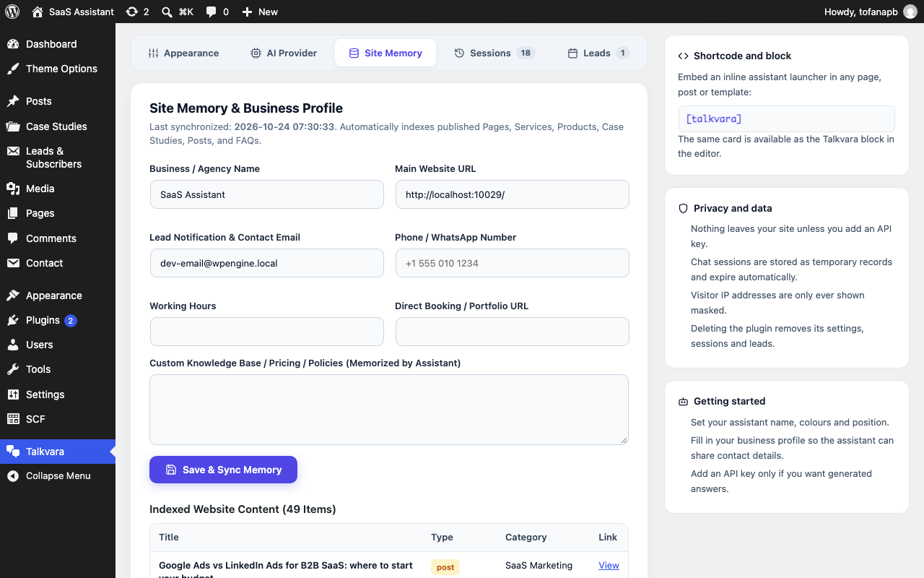Click the Talkvara chat icon in sidebar
924x578 pixels.
pos(13,452)
